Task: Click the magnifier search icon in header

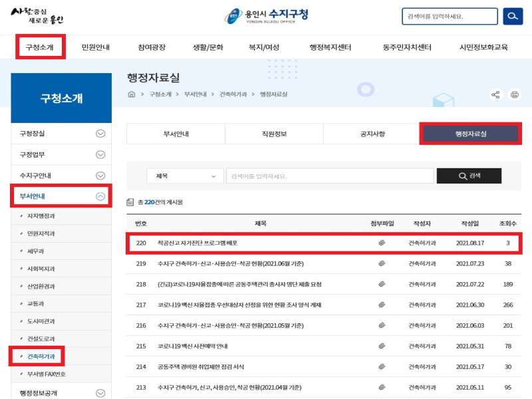Action: point(513,17)
